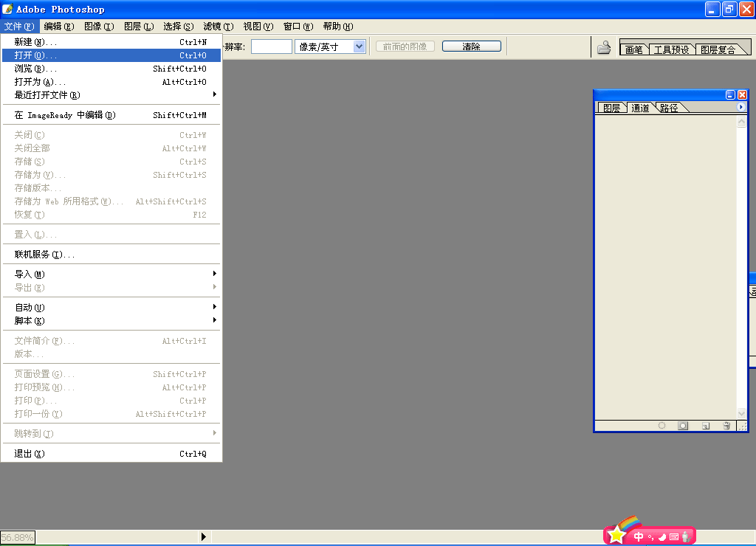Toggle the 中 Chinese input mode
Image resolution: width=756 pixels, height=546 pixels.
click(639, 536)
